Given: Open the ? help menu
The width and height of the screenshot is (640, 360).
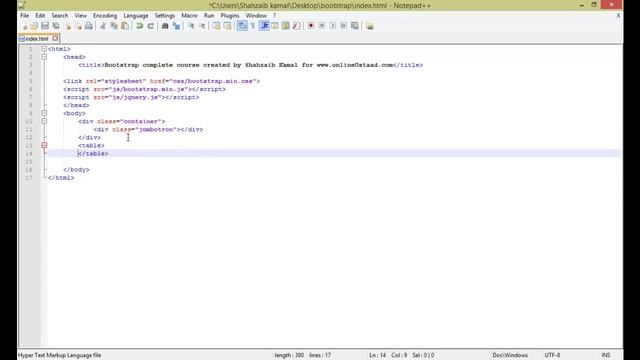Looking at the screenshot, I should point(274,16).
